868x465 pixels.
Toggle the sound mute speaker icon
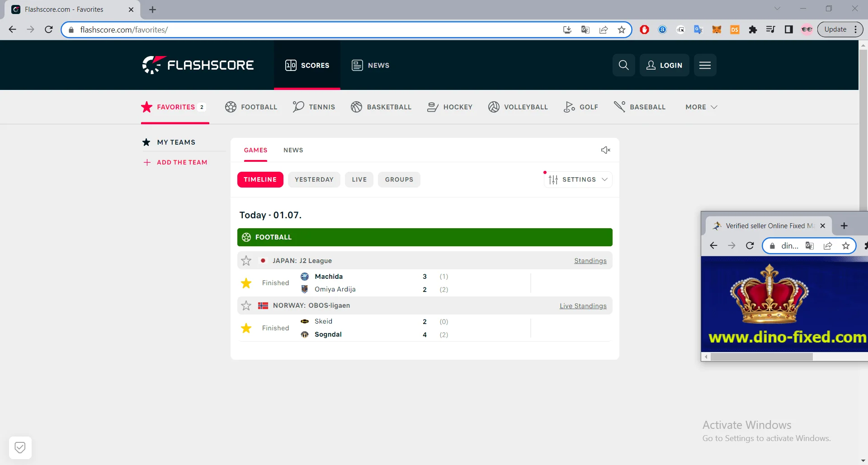605,150
